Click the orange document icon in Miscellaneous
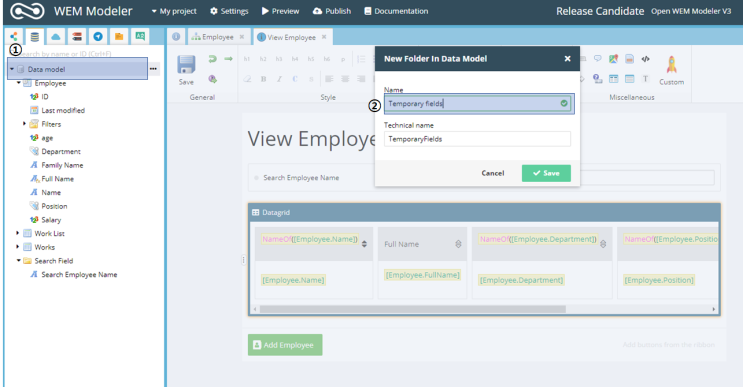The height and width of the screenshot is (387, 743). pyautogui.click(x=629, y=59)
